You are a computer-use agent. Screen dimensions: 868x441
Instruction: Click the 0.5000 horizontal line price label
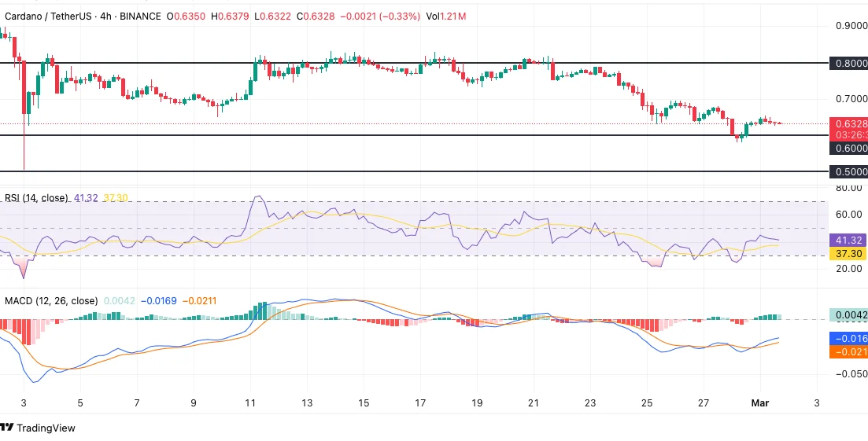pyautogui.click(x=848, y=172)
